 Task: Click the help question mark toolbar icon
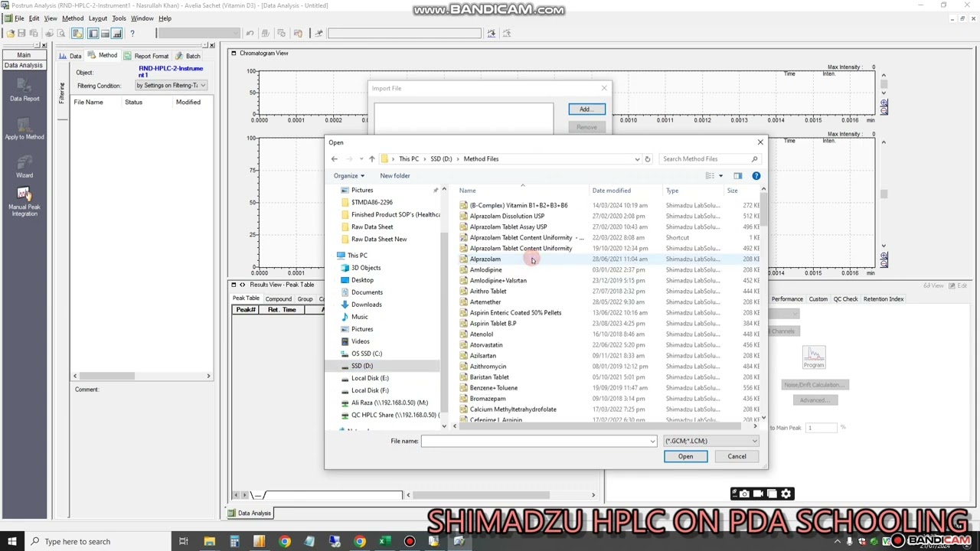pyautogui.click(x=132, y=34)
